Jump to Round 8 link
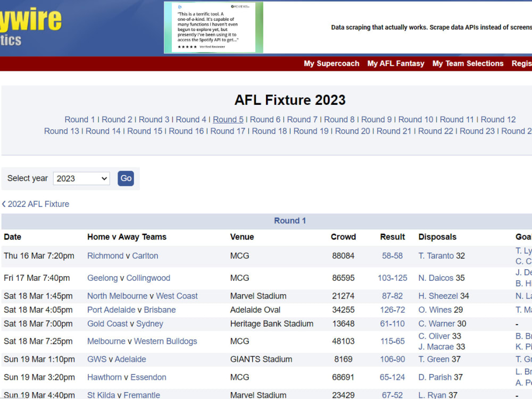This screenshot has width=532, height=399. point(339,119)
